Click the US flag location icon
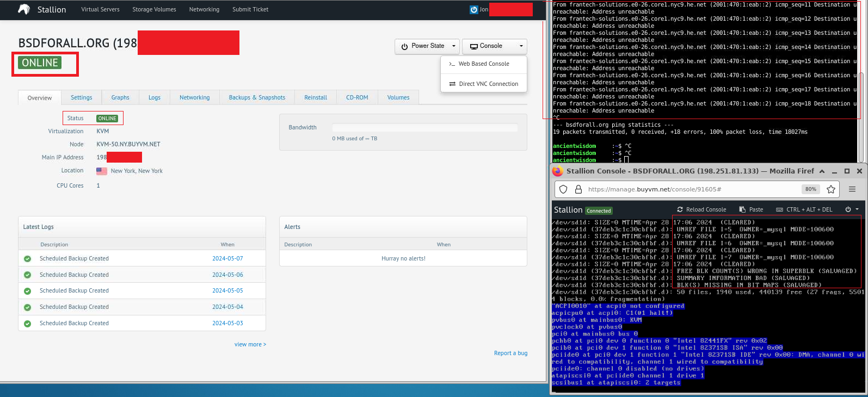 point(102,171)
